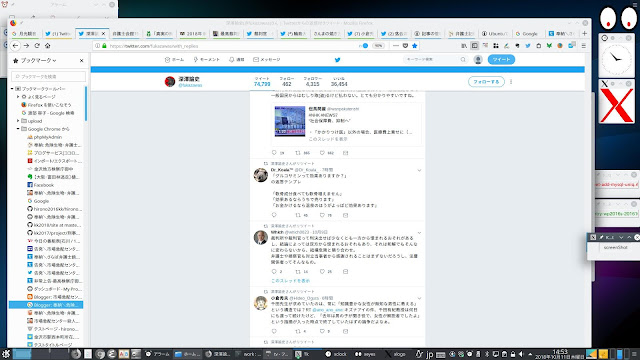This screenshot has height=360, width=640.
Task: Open the Dr_Koala tweet chevron dropdown
Action: (x=419, y=170)
